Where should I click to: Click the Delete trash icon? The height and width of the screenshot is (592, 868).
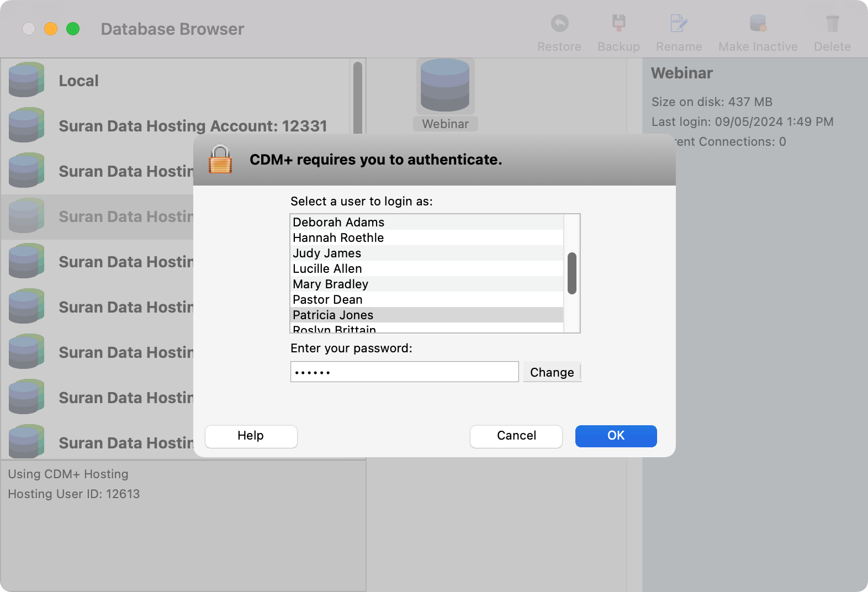[832, 24]
